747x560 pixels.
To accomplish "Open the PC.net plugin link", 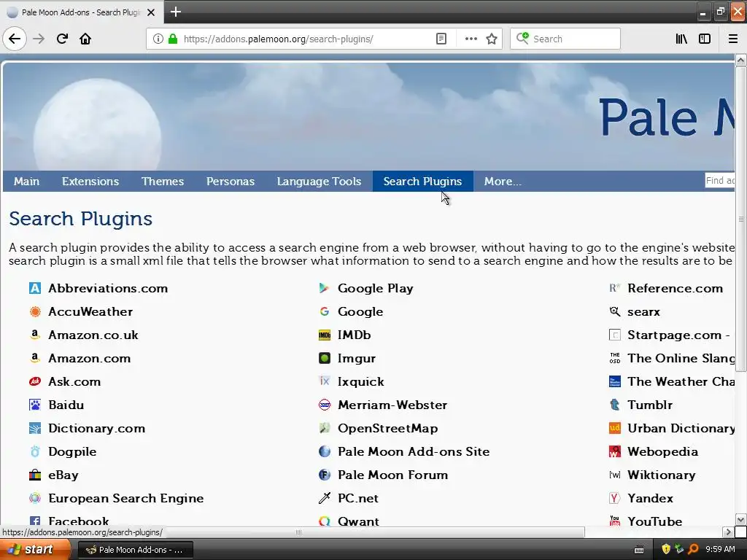I will tap(358, 498).
